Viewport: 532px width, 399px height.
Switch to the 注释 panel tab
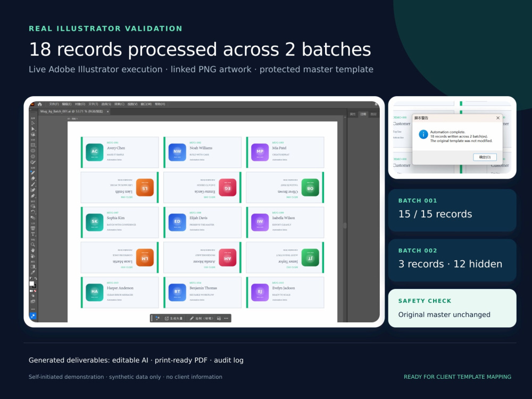pos(363,114)
